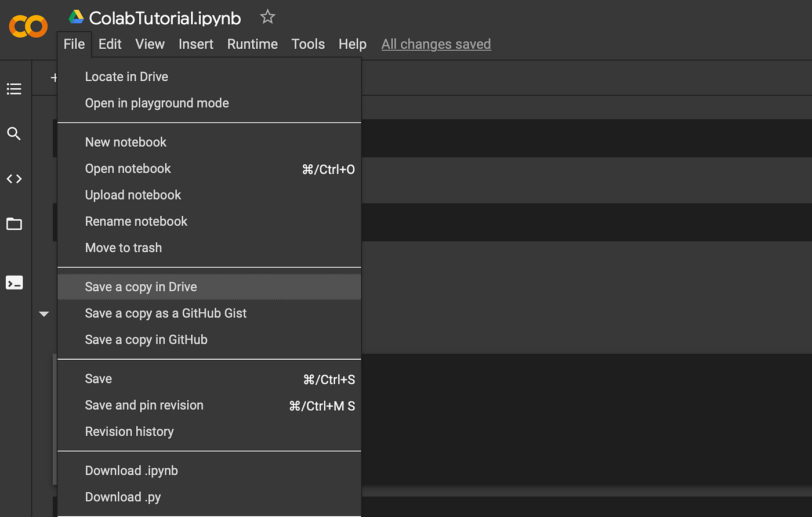The image size is (812, 517).
Task: Star the ColabTutorial notebook
Action: pyautogui.click(x=267, y=17)
